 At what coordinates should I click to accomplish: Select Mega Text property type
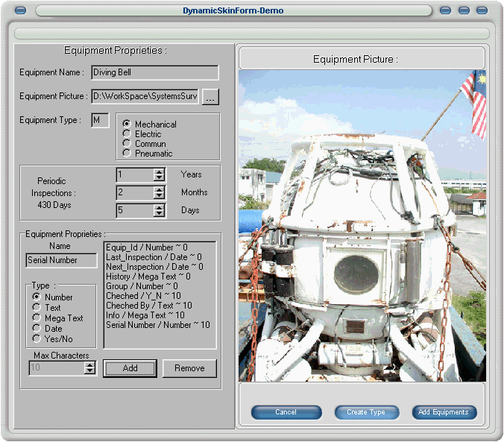tap(36, 318)
